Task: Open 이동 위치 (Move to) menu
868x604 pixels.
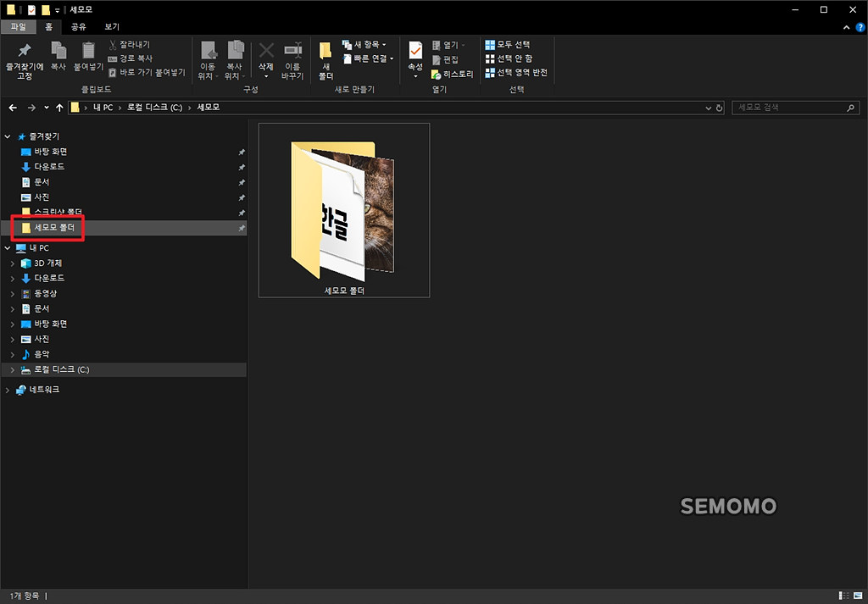Action: pyautogui.click(x=209, y=61)
